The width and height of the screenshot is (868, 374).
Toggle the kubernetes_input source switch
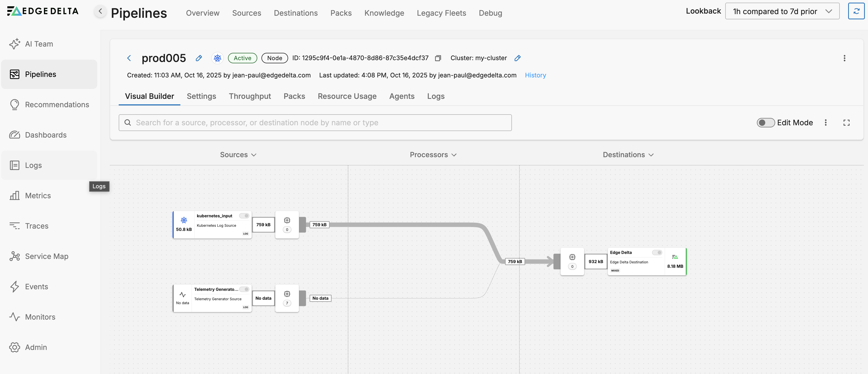tap(244, 216)
